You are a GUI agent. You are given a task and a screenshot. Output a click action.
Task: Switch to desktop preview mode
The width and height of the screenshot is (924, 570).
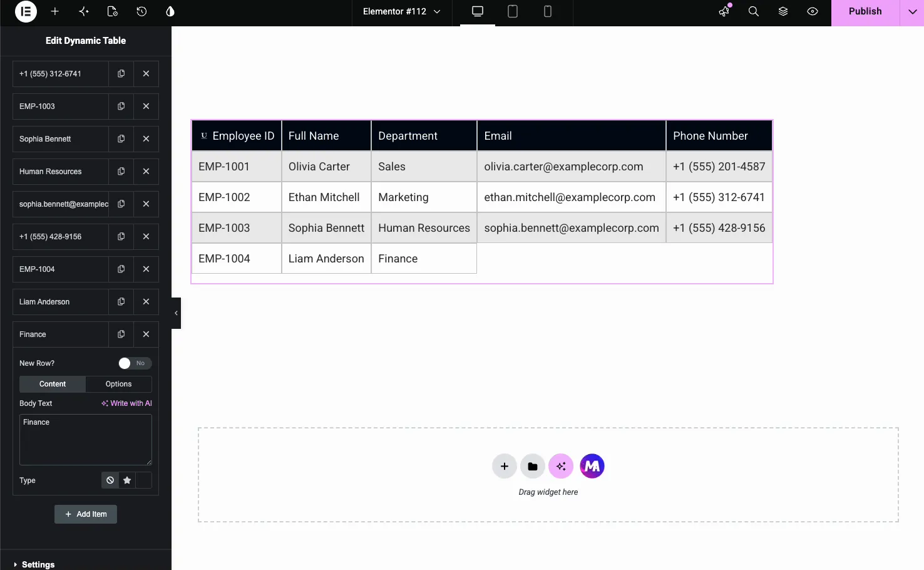pos(478,12)
